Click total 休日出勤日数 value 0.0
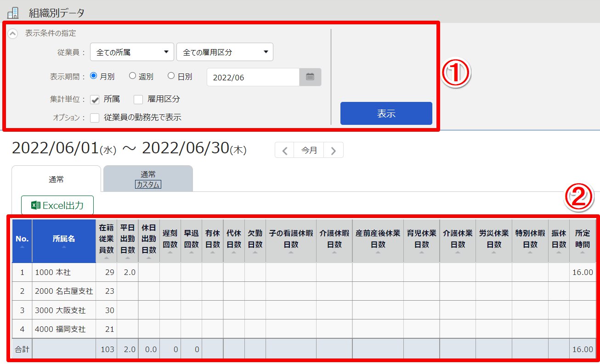The image size is (600, 364). (x=151, y=349)
